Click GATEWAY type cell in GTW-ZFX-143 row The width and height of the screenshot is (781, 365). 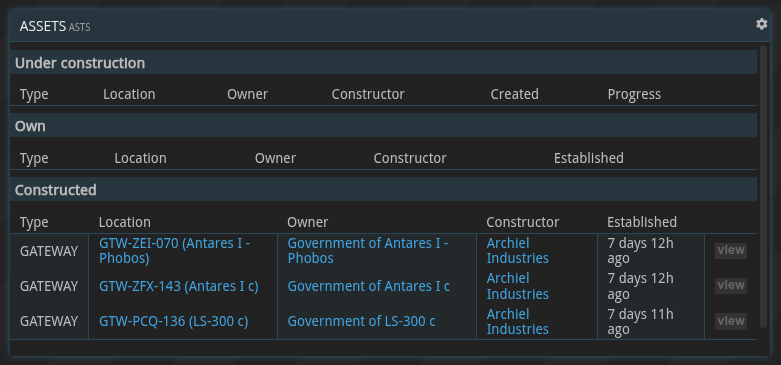pos(49,286)
